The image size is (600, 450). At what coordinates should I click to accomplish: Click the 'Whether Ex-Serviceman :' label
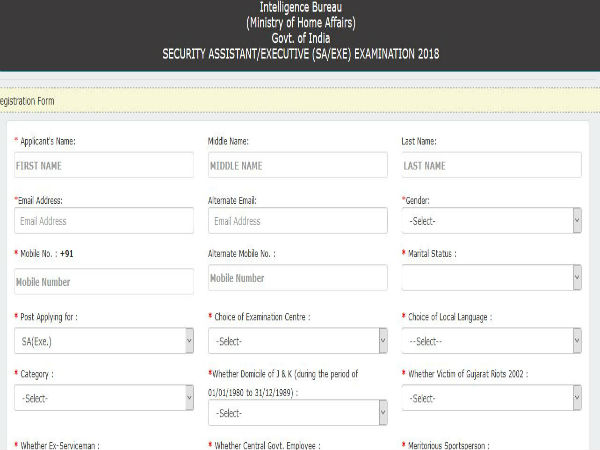pos(60,445)
